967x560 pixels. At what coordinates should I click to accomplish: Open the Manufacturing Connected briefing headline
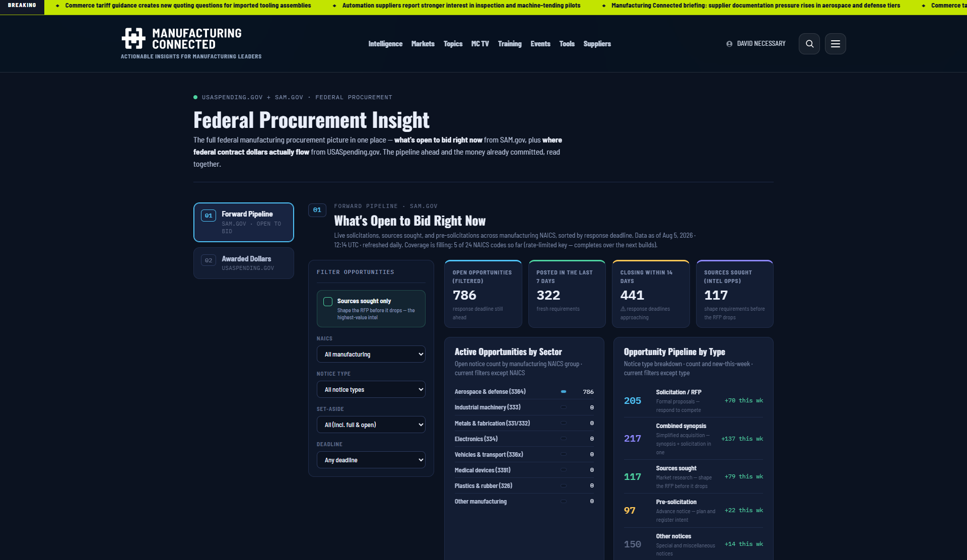pyautogui.click(x=755, y=6)
